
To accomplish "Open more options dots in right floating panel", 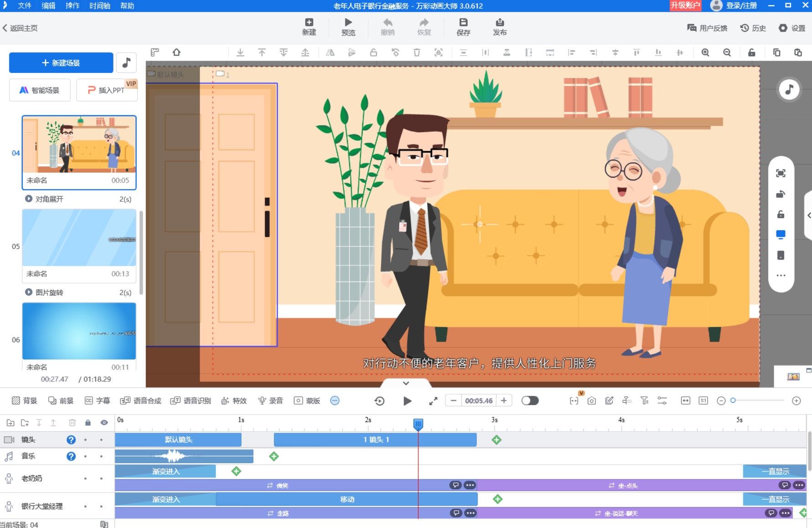I will point(781,276).
